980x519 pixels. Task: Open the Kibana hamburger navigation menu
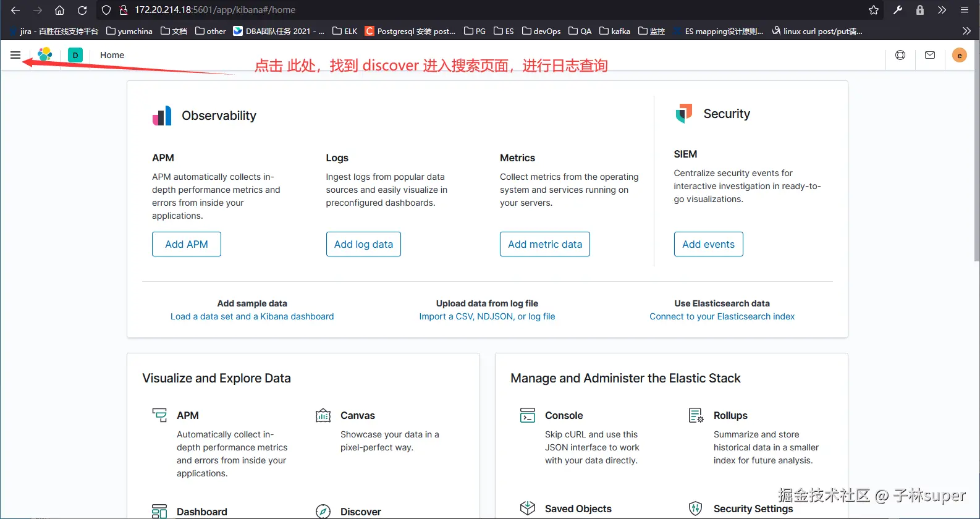15,55
